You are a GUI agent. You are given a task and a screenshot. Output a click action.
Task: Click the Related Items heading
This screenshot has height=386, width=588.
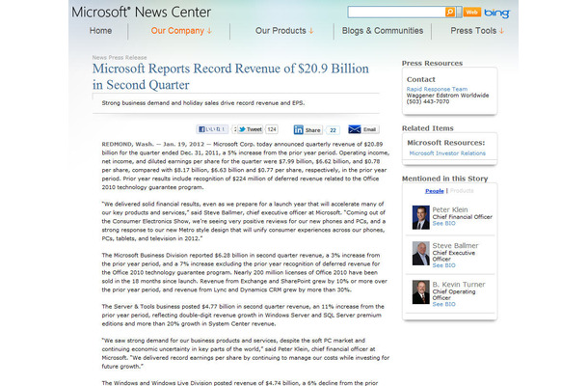(x=427, y=128)
